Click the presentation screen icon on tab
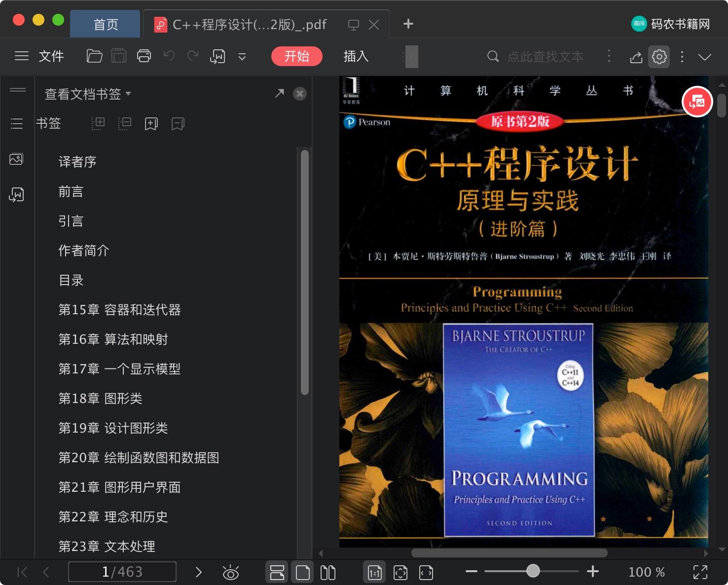This screenshot has height=585, width=728. point(354,25)
